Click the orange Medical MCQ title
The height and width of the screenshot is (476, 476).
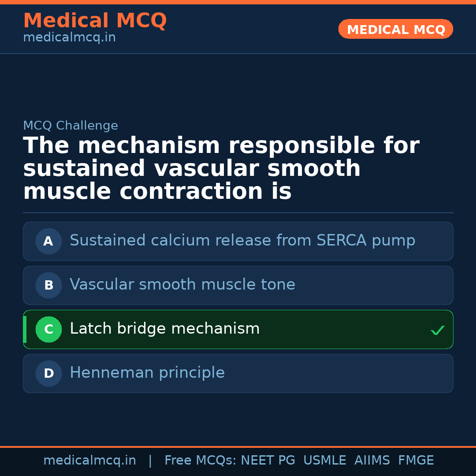coord(95,21)
